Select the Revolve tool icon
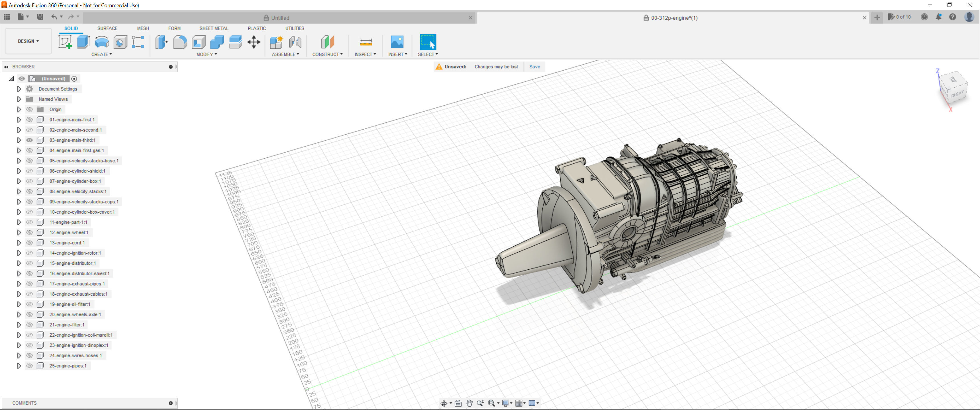980x410 pixels. pyautogui.click(x=102, y=42)
